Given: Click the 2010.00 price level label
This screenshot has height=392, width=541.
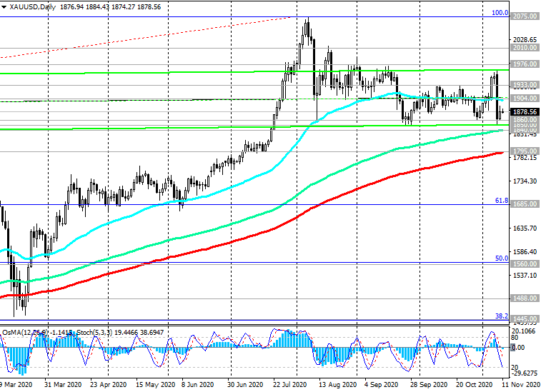Looking at the screenshot, I should [525, 48].
